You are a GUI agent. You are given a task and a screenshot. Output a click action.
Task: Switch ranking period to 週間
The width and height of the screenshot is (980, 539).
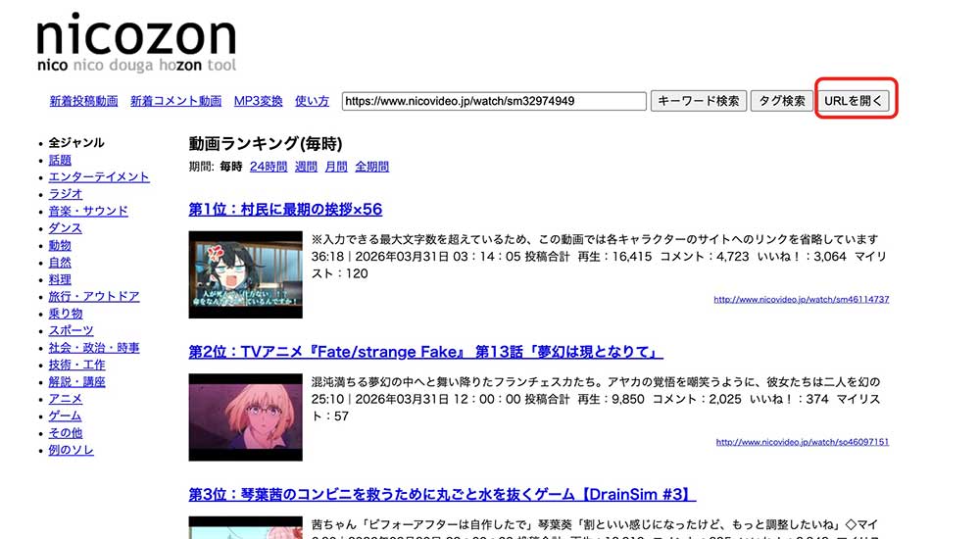pos(306,167)
